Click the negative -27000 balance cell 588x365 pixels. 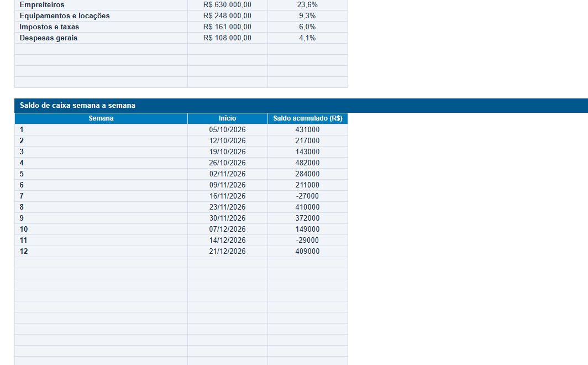pos(308,196)
